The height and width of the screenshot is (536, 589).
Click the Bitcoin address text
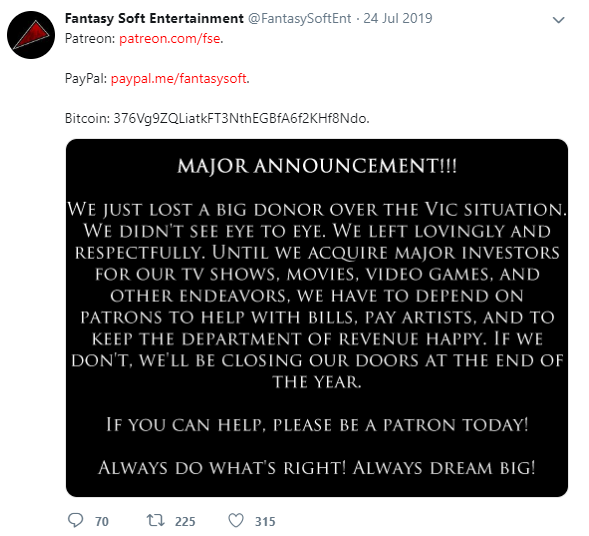(240, 119)
